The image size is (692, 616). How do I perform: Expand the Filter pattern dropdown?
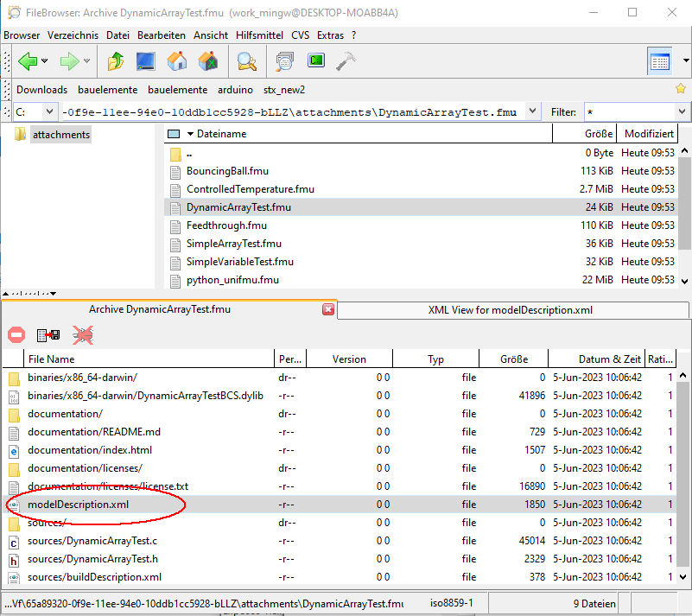pyautogui.click(x=682, y=112)
